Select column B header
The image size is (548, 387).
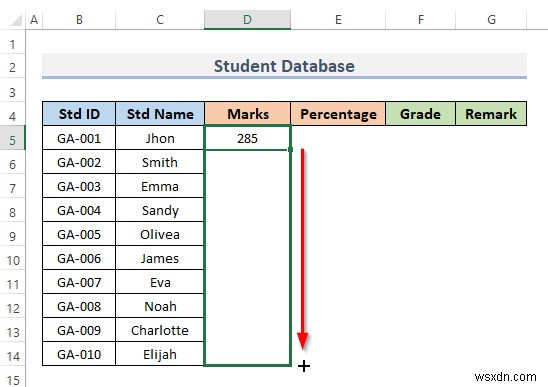coord(79,20)
